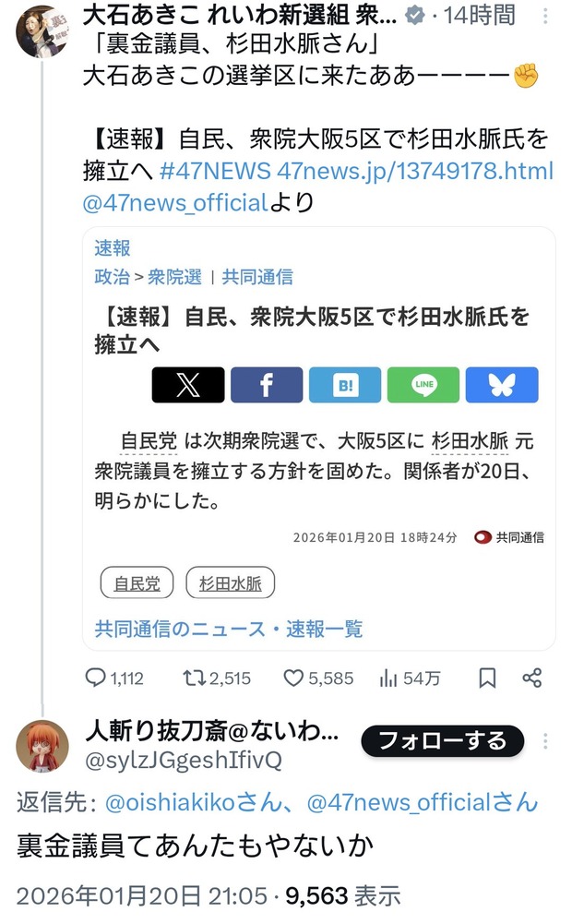Open more options on 大石あきこ's tweet
Image resolution: width=572 pixels, height=924 pixels.
(x=545, y=17)
